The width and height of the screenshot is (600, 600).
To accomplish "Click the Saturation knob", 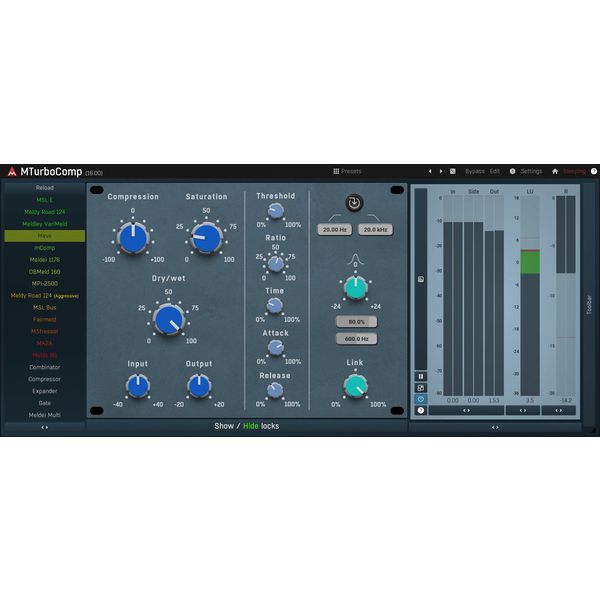I will pyautogui.click(x=206, y=238).
